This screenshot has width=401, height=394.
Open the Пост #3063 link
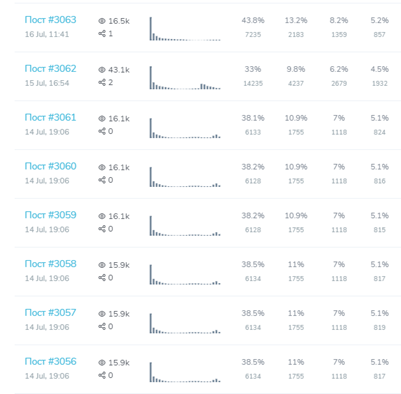[x=50, y=20]
